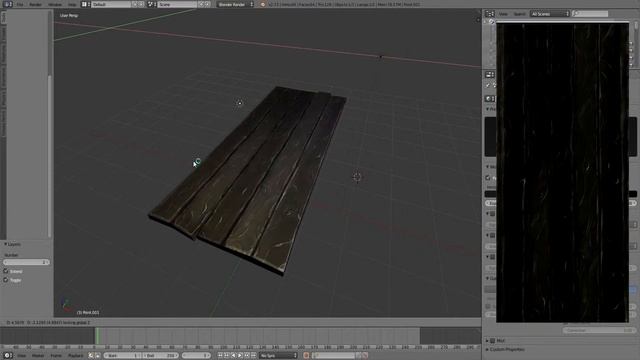The height and width of the screenshot is (360, 640).
Task: Play the animation in reverse
Action: click(x=233, y=356)
